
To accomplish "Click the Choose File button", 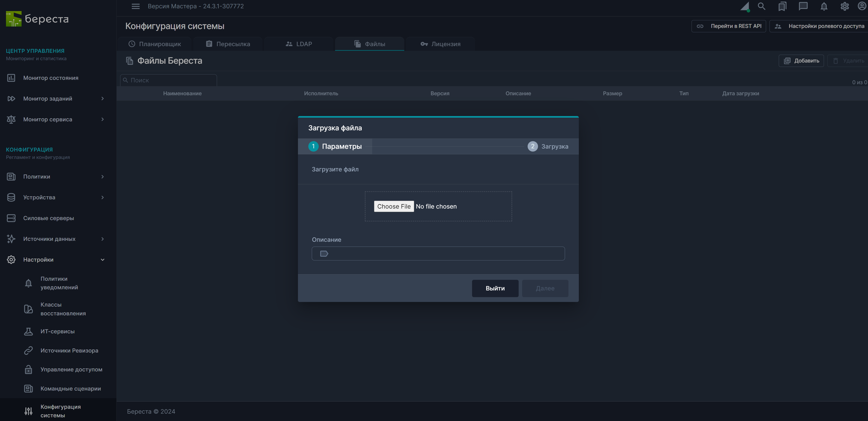I will pos(394,206).
